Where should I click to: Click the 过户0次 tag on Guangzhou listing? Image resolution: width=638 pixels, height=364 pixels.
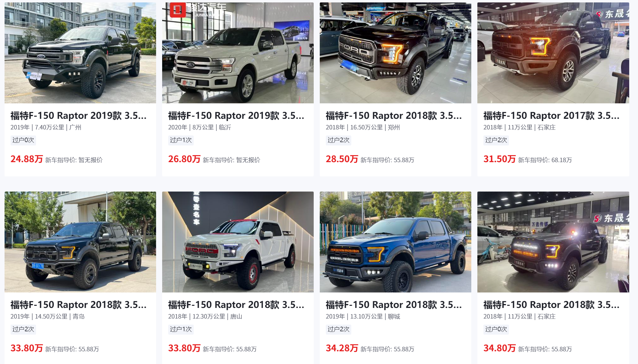coord(23,140)
